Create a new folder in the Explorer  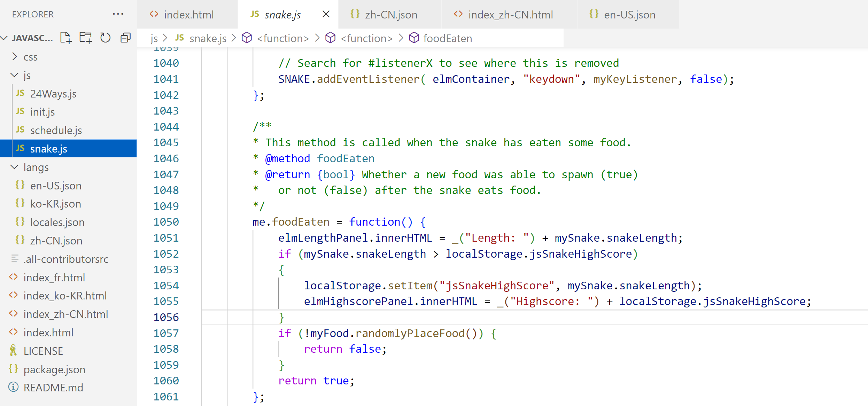[85, 38]
